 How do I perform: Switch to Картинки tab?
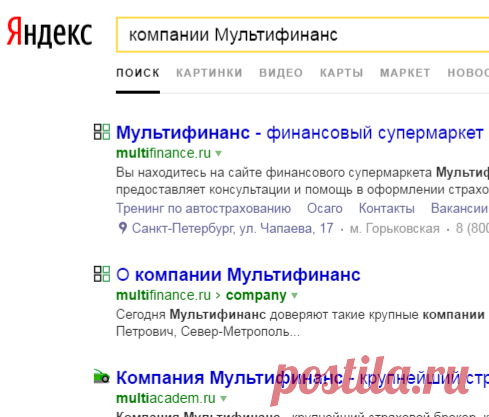209,73
